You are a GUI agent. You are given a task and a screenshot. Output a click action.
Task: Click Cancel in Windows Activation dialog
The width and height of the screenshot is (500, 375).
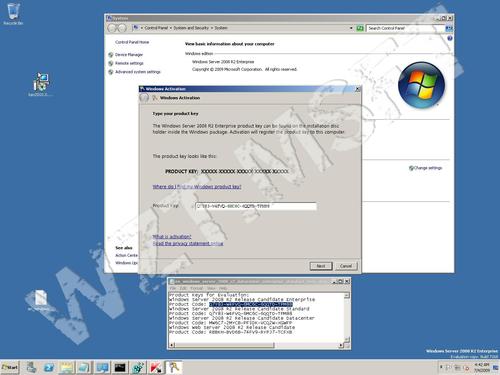point(346,266)
